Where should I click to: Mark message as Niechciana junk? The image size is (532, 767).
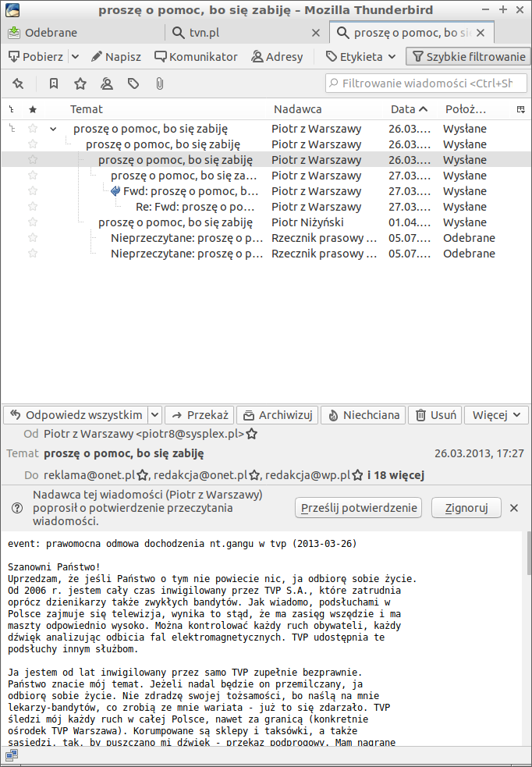coord(364,415)
